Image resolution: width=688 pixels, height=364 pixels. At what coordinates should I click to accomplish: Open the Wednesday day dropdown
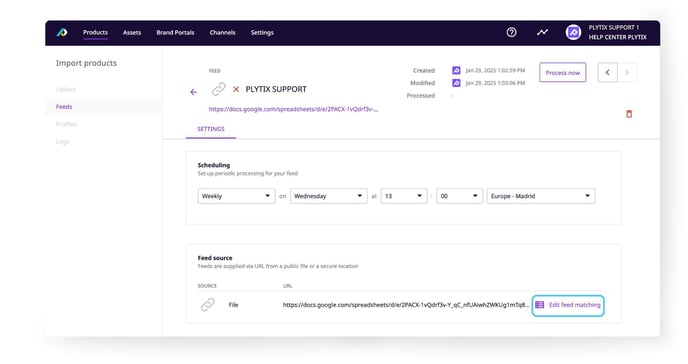coord(329,196)
